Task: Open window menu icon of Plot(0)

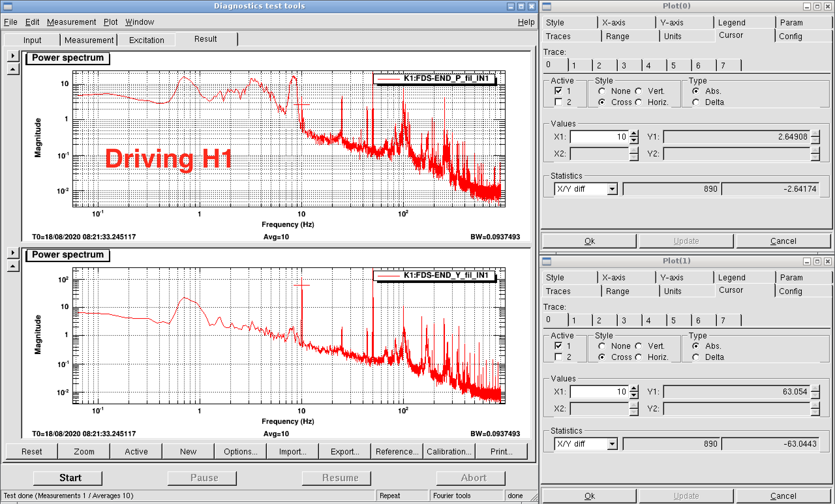Action: tap(547, 6)
